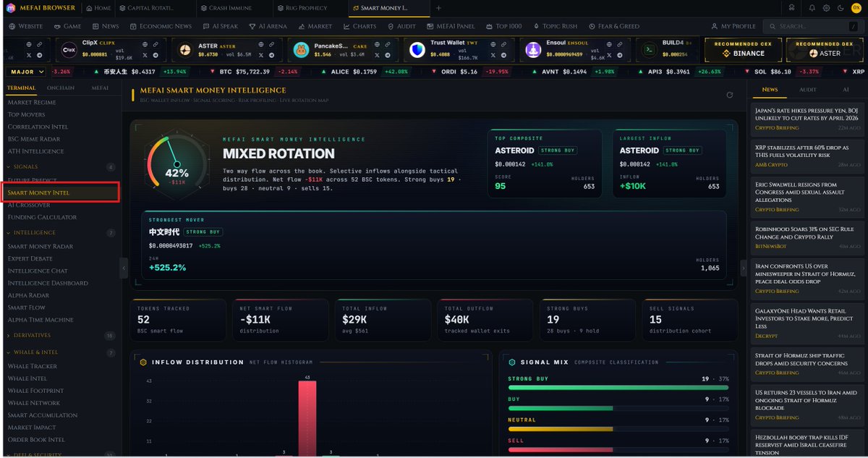Open Economic News in the top navigation
Viewport: 868px width, 458px height.
pyautogui.click(x=161, y=26)
